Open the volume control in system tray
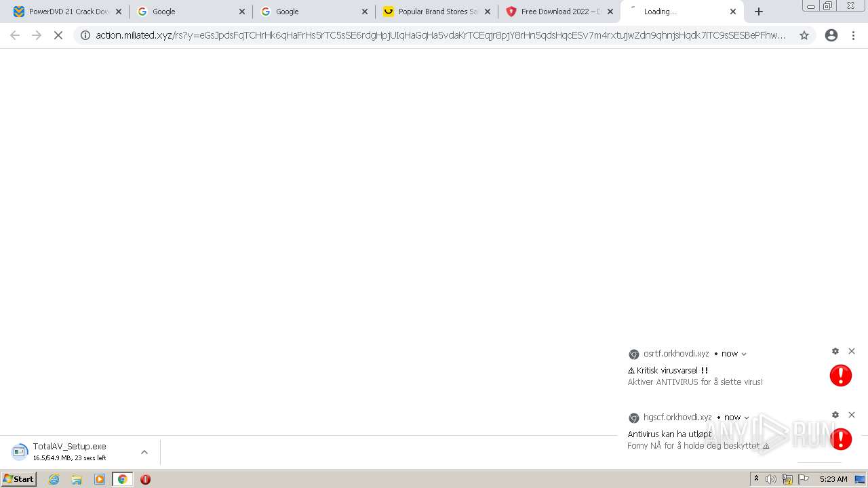Viewport: 868px width, 488px height. (x=771, y=479)
